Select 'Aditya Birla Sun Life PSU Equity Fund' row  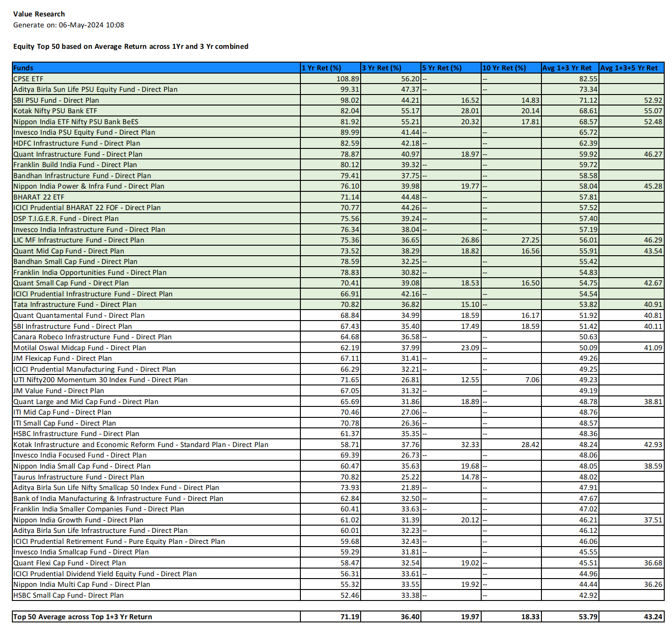pos(338,90)
